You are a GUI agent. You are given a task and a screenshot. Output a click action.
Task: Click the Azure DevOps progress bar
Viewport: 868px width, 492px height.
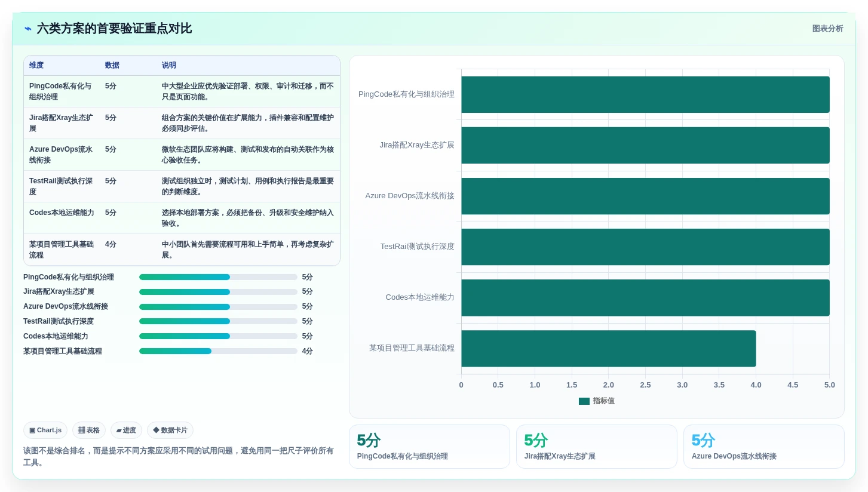tap(218, 307)
